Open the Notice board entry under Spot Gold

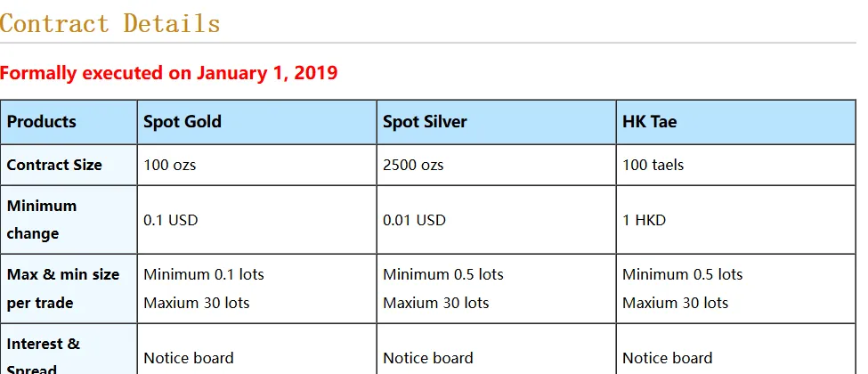tap(189, 358)
